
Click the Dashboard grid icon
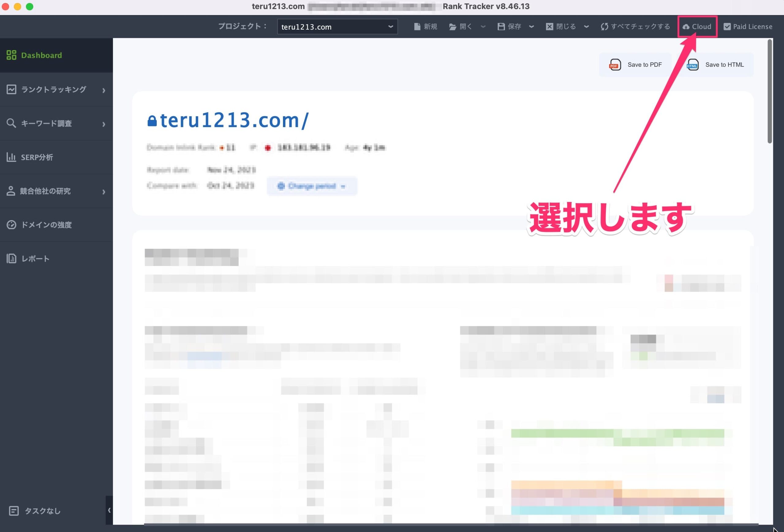coord(11,55)
